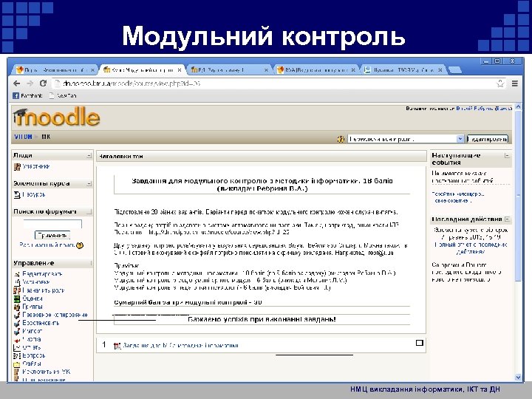Viewport: 532px width, 399px height.
Task: Switch to the third browser tab
Action: pos(230,70)
